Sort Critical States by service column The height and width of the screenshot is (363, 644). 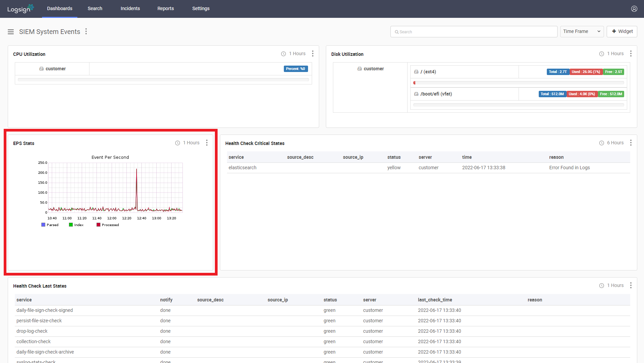click(236, 157)
